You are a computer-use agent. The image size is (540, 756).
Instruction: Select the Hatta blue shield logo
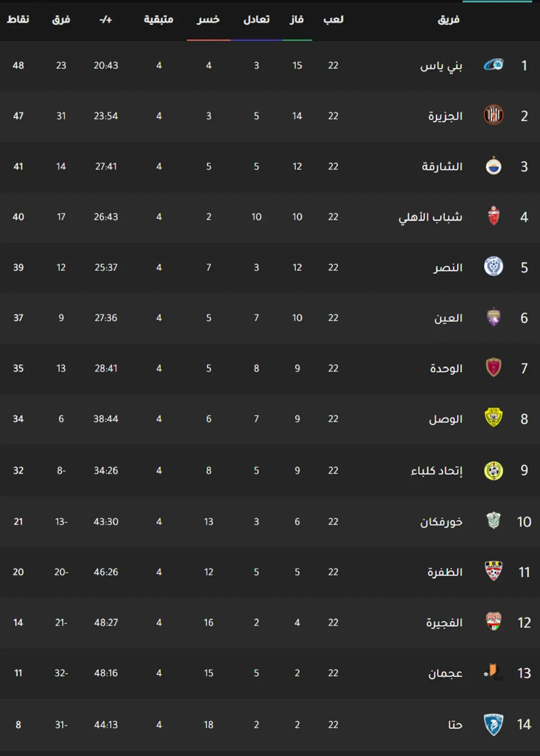494,725
